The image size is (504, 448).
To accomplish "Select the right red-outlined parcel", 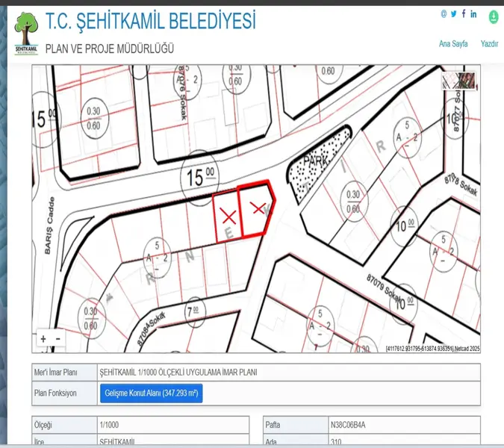I will 256,209.
